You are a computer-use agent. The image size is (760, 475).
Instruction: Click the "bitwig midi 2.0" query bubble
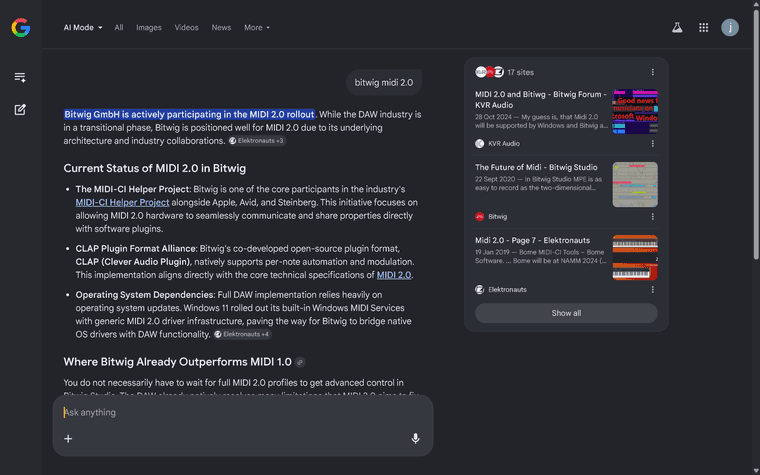click(384, 83)
